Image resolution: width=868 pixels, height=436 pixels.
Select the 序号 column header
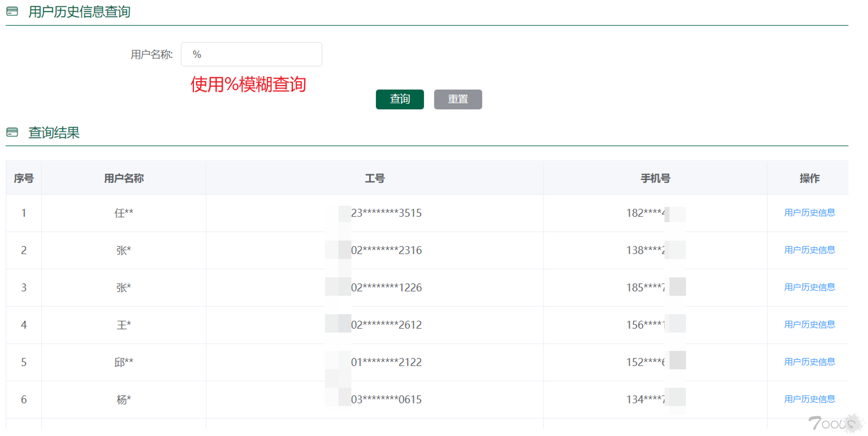(x=23, y=178)
